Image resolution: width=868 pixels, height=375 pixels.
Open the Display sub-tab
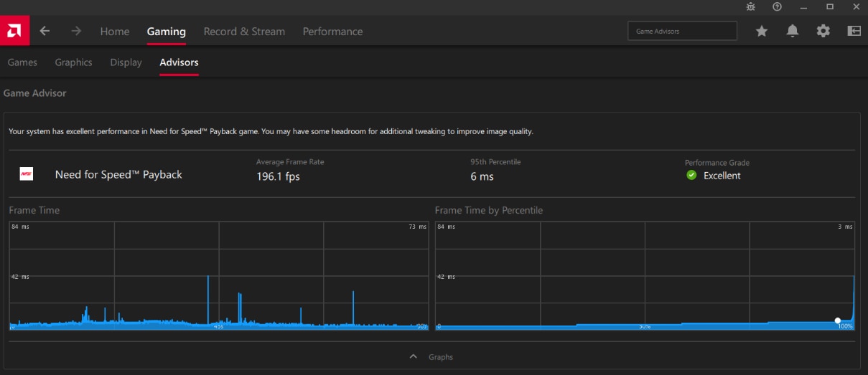click(126, 62)
